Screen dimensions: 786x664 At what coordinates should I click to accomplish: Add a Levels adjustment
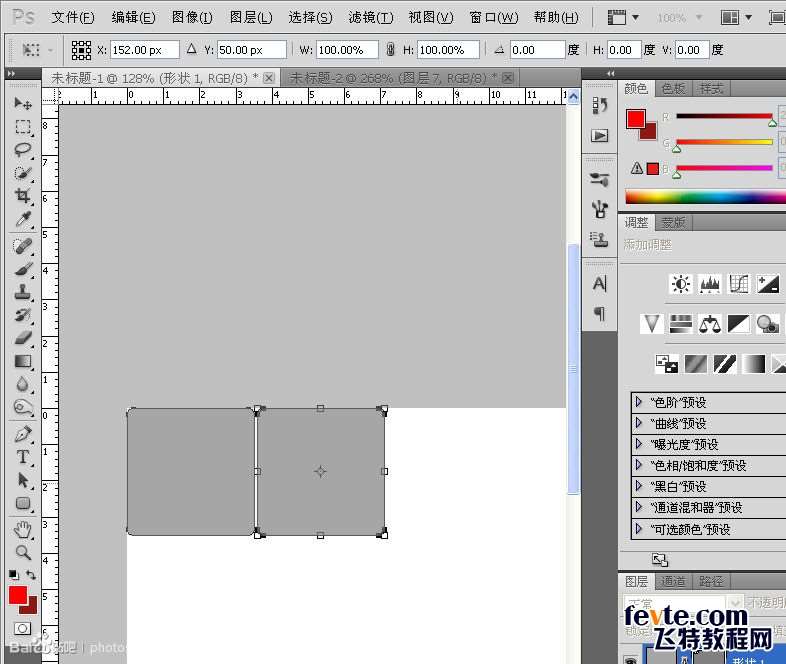coord(710,284)
